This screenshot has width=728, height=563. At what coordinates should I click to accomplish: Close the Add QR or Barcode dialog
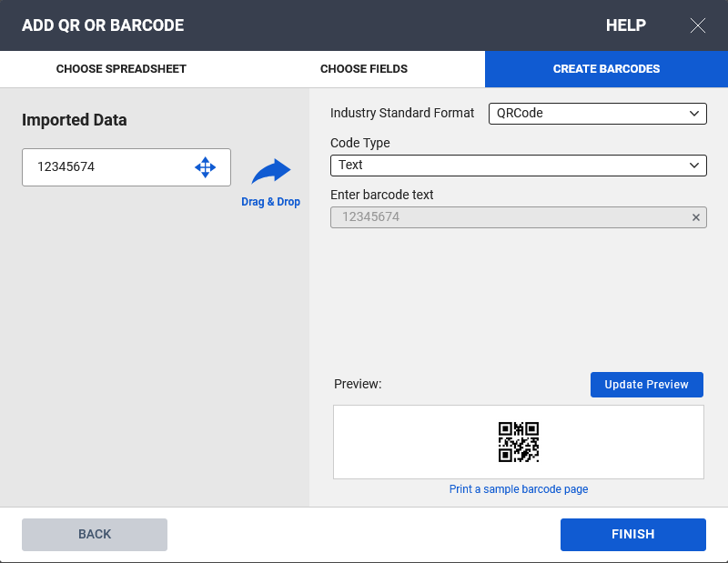click(x=698, y=25)
